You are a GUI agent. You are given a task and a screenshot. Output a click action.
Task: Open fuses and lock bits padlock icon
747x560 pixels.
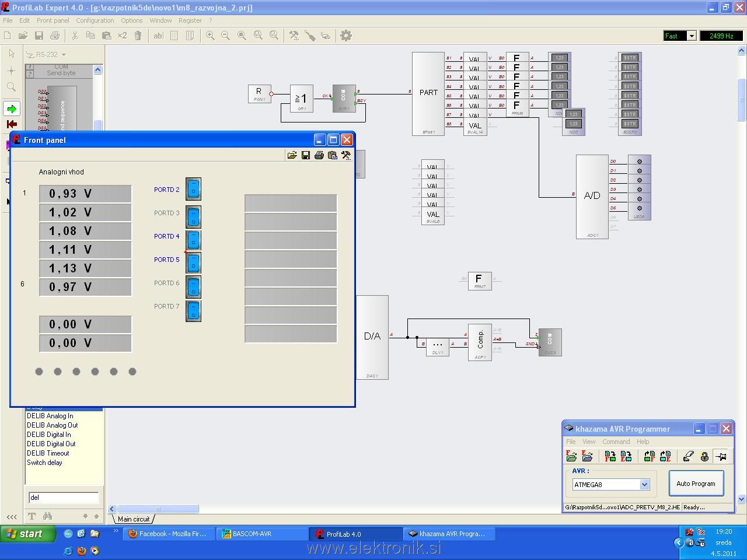[704, 456]
